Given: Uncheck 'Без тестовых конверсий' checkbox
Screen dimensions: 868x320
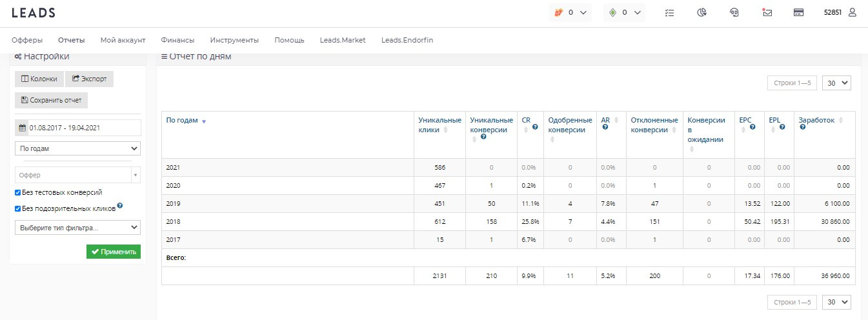Looking at the screenshot, I should pos(18,192).
